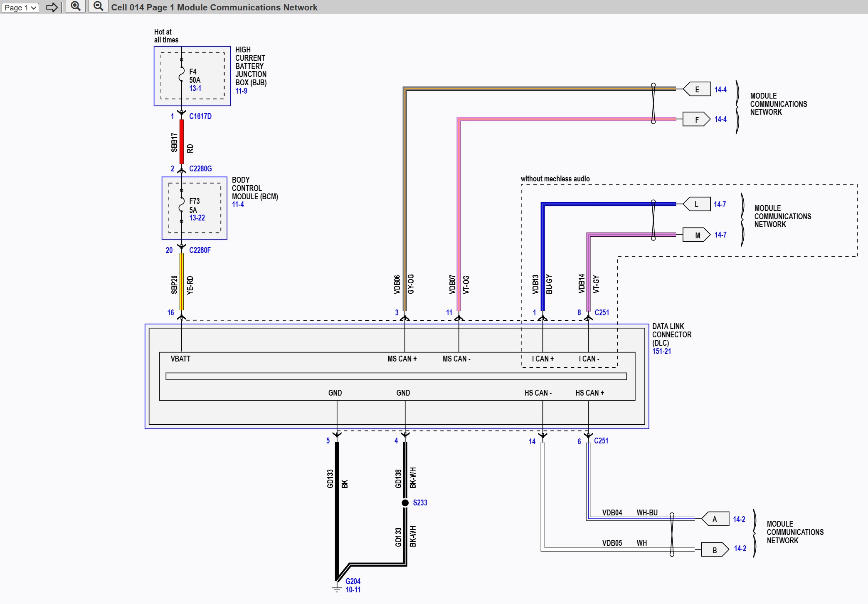This screenshot has width=868, height=604.
Task: Click the C2280F connector label
Action: pos(200,250)
